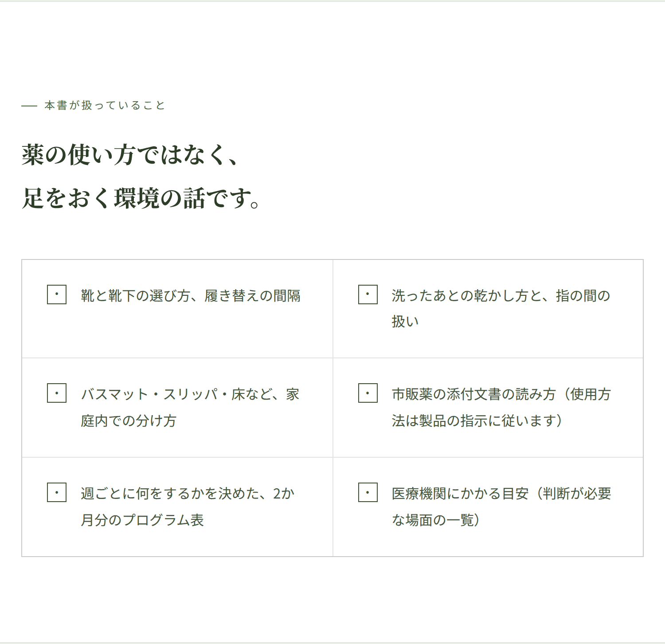Click the text 庭内での分け方

pos(129,421)
